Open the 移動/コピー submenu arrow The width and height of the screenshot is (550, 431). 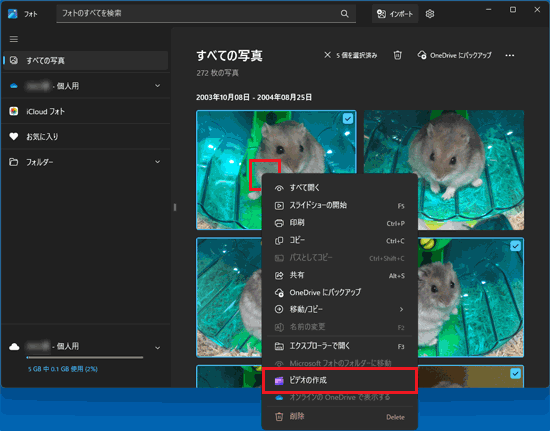(401, 309)
